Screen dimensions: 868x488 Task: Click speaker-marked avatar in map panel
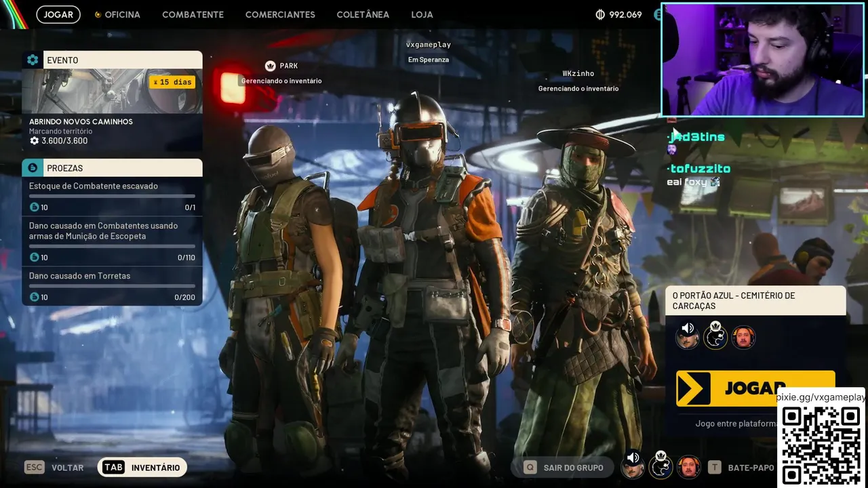pos(688,335)
